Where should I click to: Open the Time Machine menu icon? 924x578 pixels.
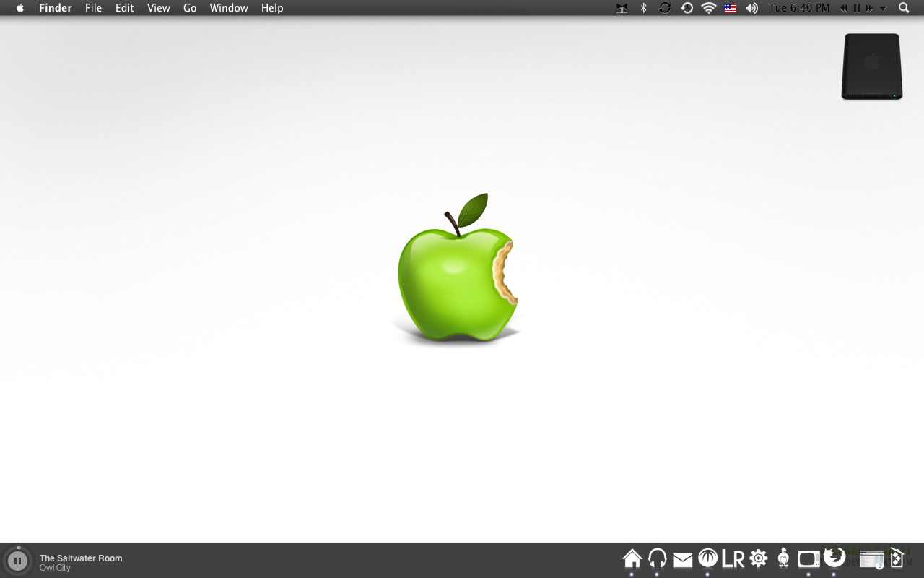(x=687, y=8)
